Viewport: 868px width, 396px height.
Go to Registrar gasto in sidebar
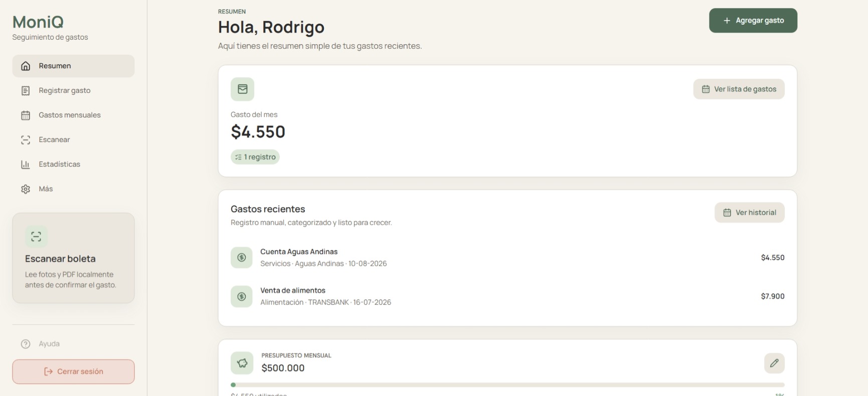[x=73, y=90]
